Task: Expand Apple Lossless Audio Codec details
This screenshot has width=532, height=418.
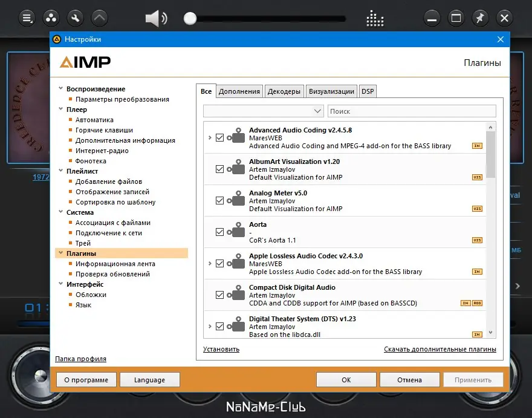Action: [210, 264]
